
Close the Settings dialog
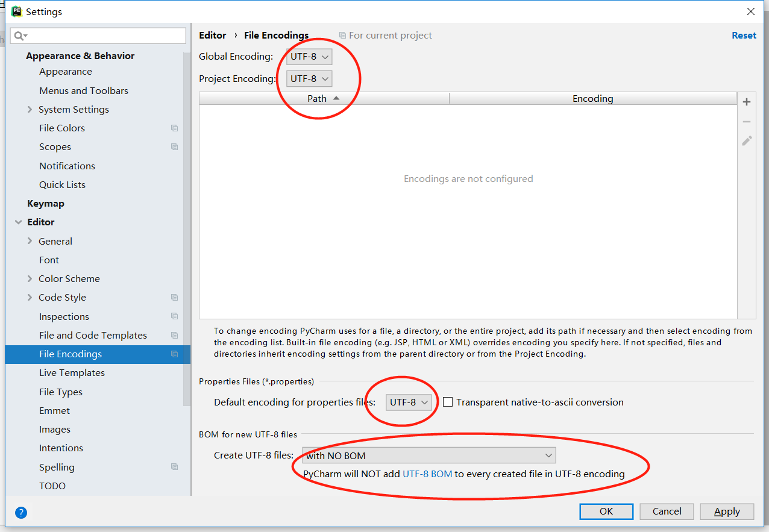[x=751, y=11]
